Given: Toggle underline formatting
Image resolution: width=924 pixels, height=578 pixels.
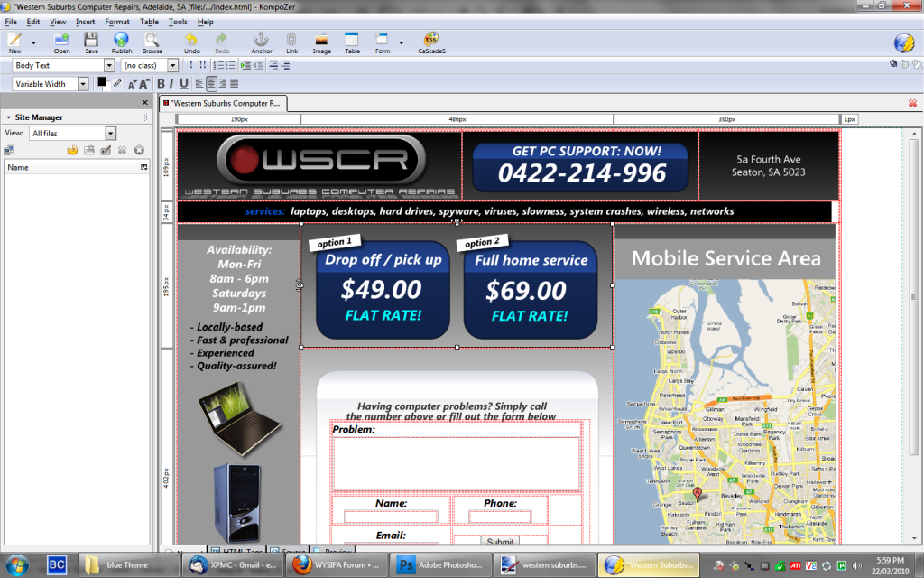Looking at the screenshot, I should click(184, 84).
